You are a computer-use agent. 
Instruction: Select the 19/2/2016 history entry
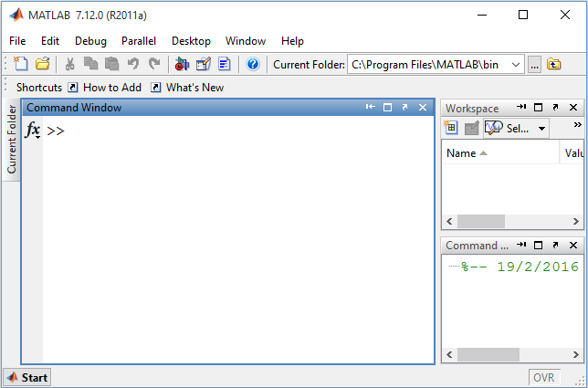click(520, 267)
